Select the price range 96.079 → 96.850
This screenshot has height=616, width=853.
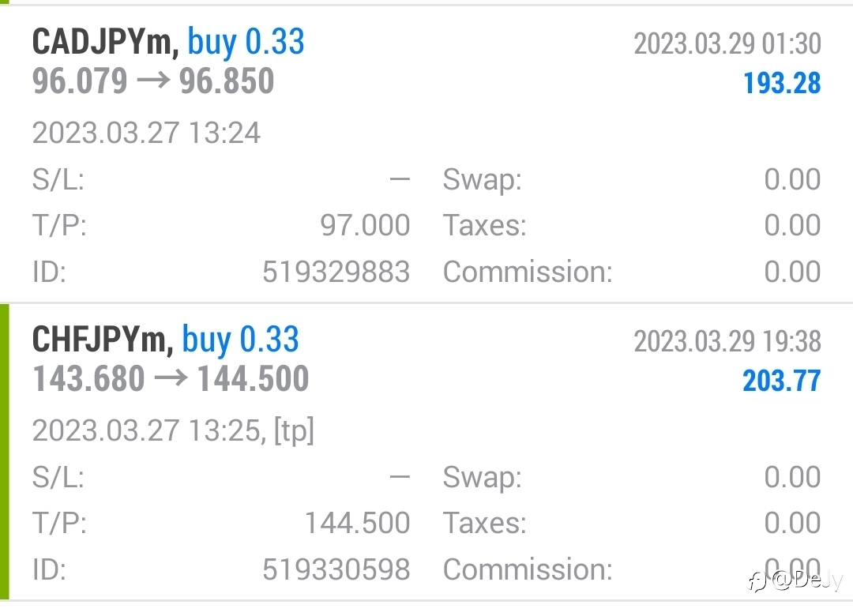coord(153,81)
